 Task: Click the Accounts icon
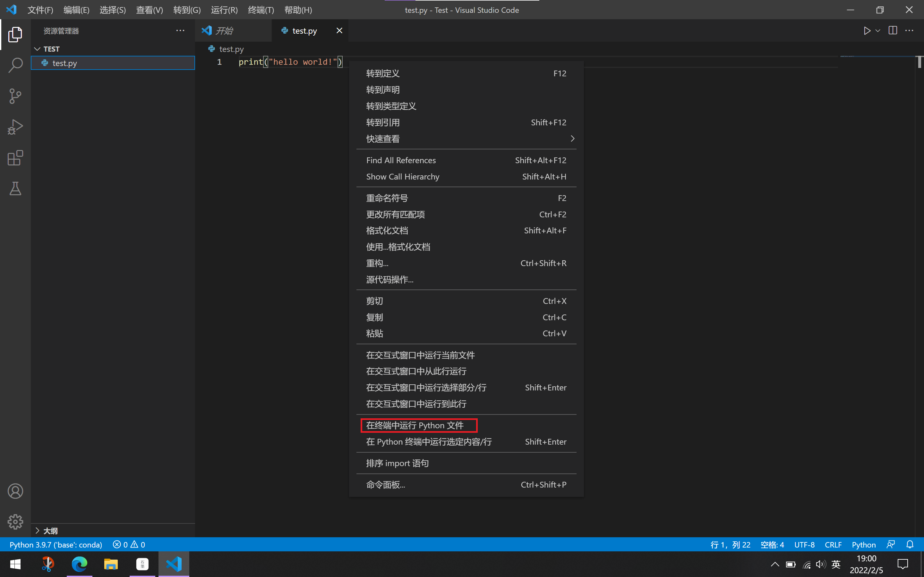point(15,491)
